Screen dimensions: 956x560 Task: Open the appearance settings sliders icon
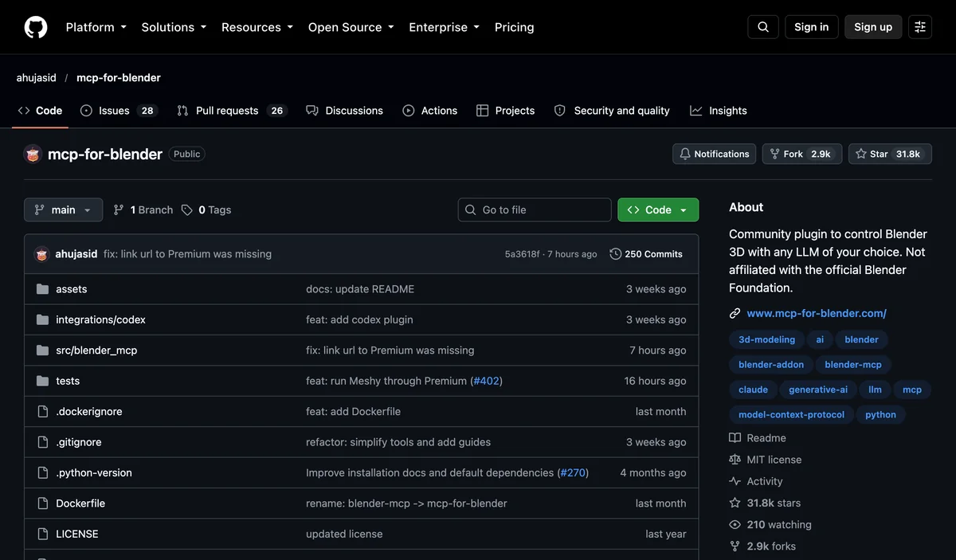click(920, 27)
